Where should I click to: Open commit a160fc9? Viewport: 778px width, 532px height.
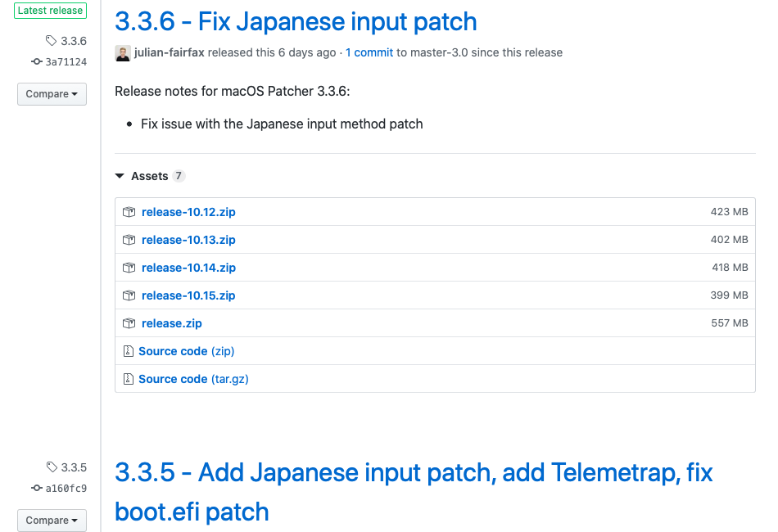pyautogui.click(x=66, y=489)
